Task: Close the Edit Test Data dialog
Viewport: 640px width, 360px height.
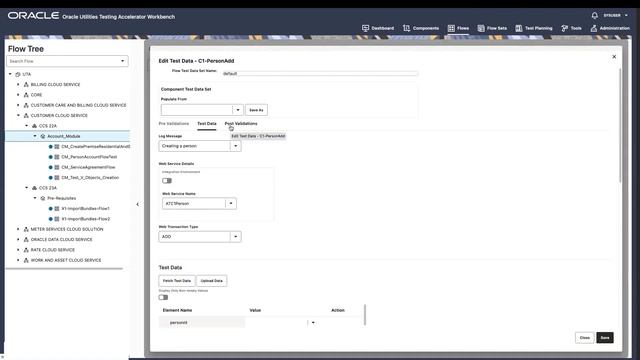Action: [x=614, y=57]
